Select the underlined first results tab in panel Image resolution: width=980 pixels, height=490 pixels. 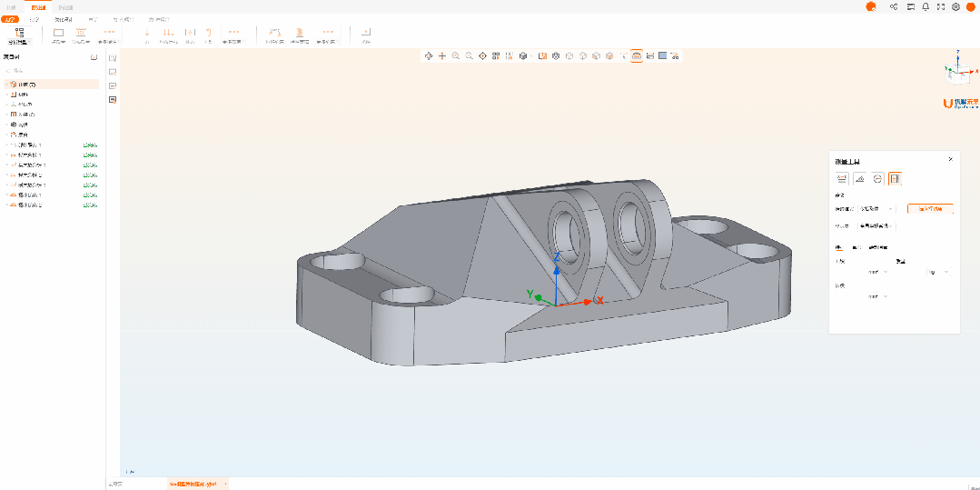coord(838,247)
